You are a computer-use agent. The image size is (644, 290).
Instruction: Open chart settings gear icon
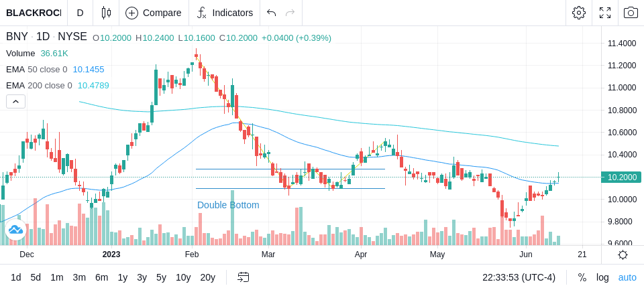(579, 13)
